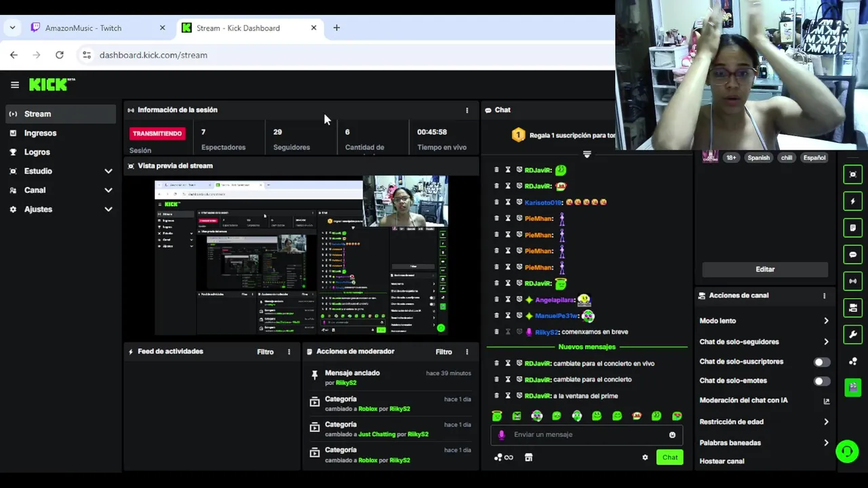Open the emoji picker in message box

pyautogui.click(x=672, y=435)
